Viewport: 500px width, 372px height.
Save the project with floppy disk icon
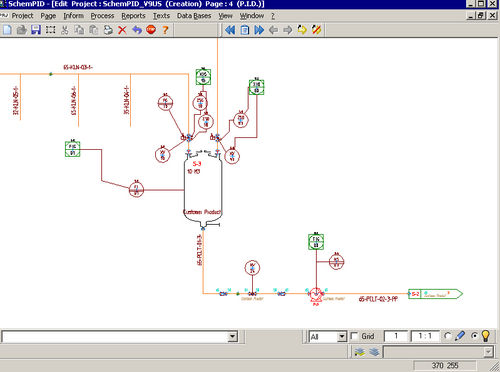tap(36, 30)
